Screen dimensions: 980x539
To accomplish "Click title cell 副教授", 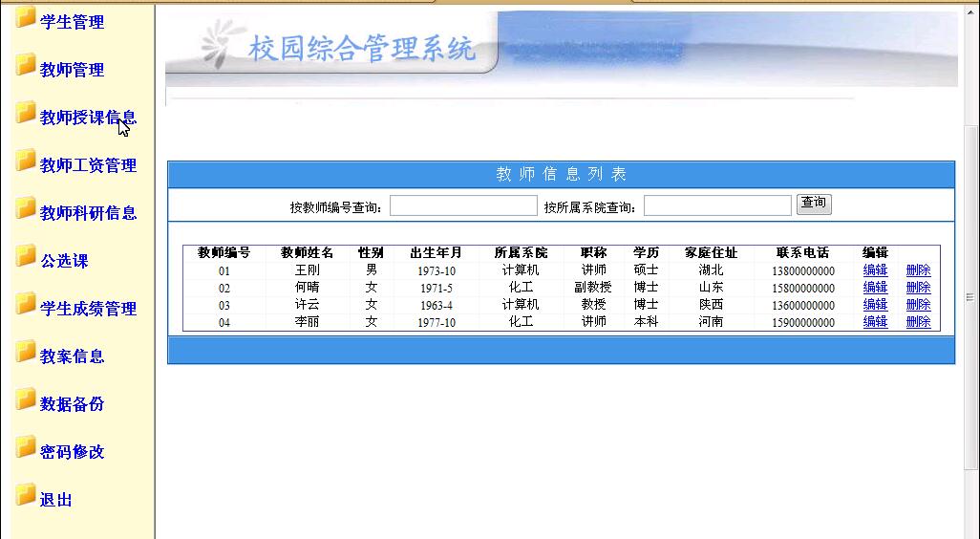I will point(593,288).
